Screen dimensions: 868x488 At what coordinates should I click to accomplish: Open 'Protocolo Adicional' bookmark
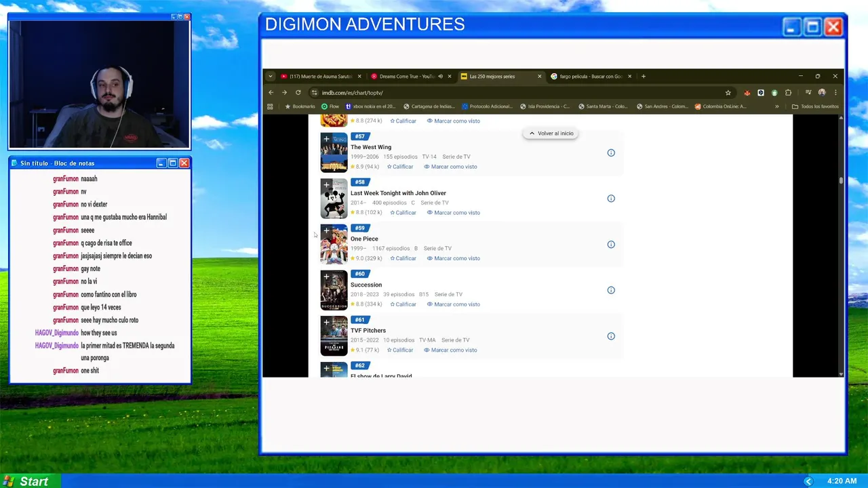(x=488, y=106)
